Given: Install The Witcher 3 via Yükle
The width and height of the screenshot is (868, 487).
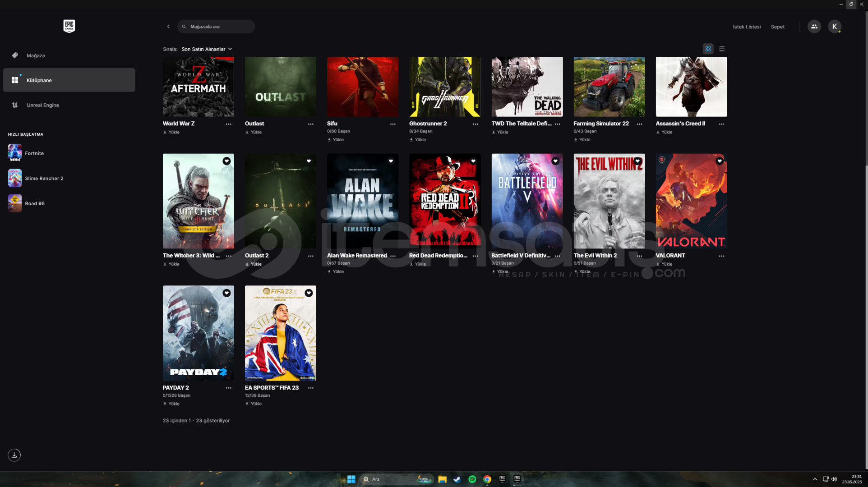Looking at the screenshot, I should pos(171,264).
